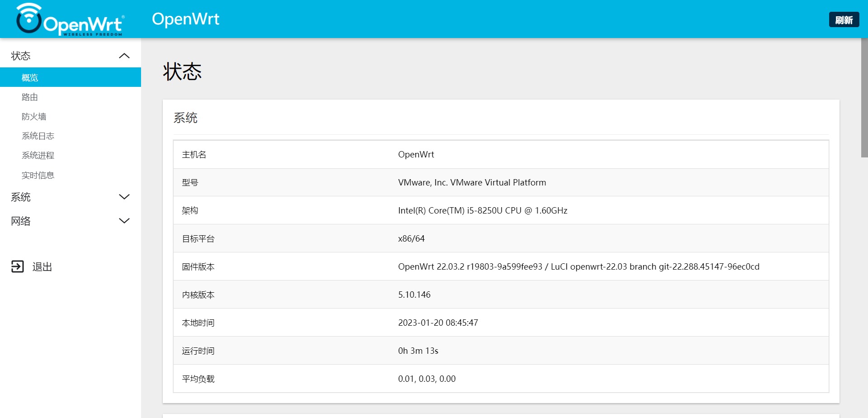Viewport: 868px width, 418px height.
Task: Click the logout arrow icon
Action: (x=17, y=266)
